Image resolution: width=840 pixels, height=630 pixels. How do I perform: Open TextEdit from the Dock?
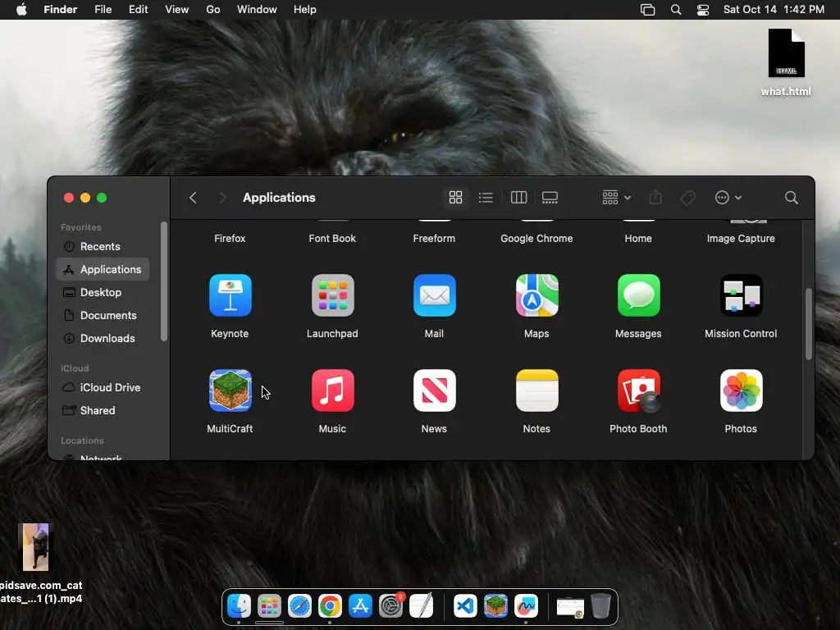422,606
